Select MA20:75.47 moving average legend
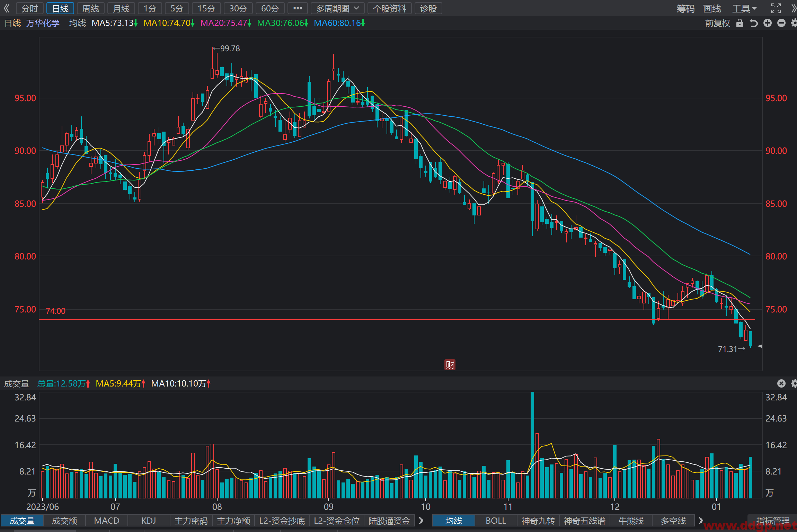Viewport: 797px width, 532px height. click(226, 23)
